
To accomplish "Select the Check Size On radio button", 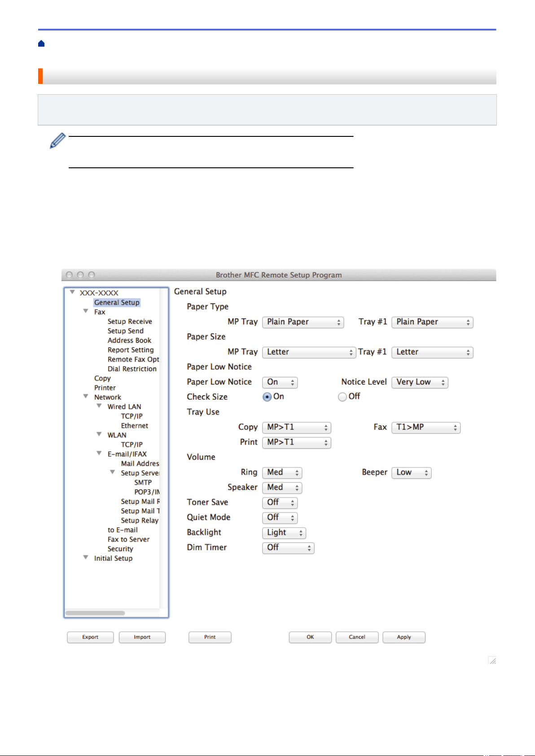I will pyautogui.click(x=267, y=397).
